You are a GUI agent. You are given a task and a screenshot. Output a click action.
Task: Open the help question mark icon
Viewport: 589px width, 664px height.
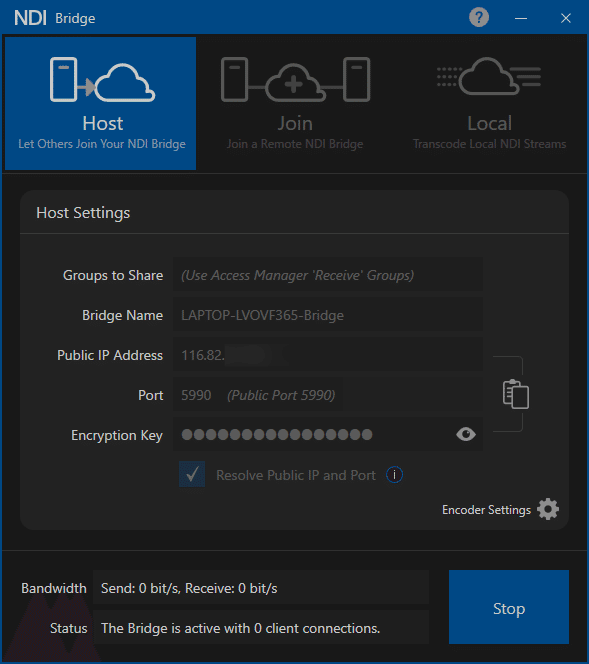pos(479,18)
